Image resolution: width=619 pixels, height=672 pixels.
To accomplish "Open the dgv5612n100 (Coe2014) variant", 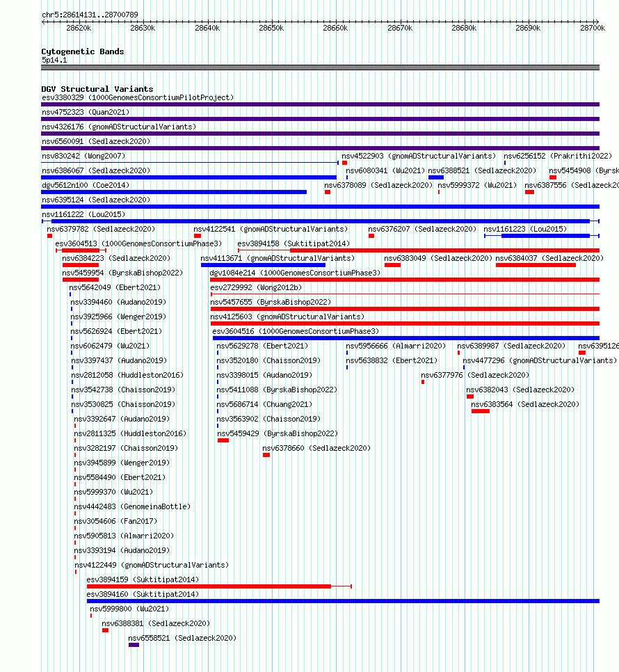I will click(86, 185).
